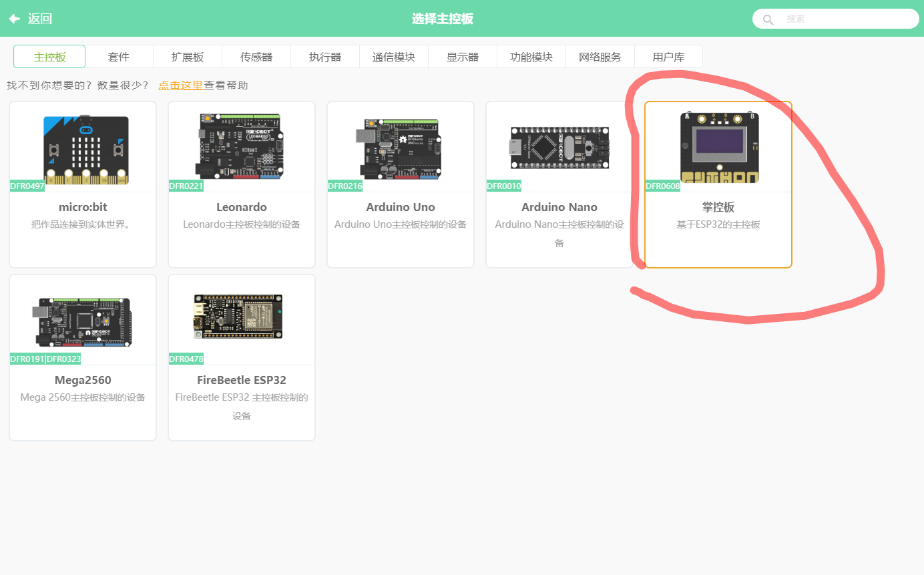The height and width of the screenshot is (575, 924).
Task: Click the DFR0216 product tag
Action: click(x=345, y=186)
